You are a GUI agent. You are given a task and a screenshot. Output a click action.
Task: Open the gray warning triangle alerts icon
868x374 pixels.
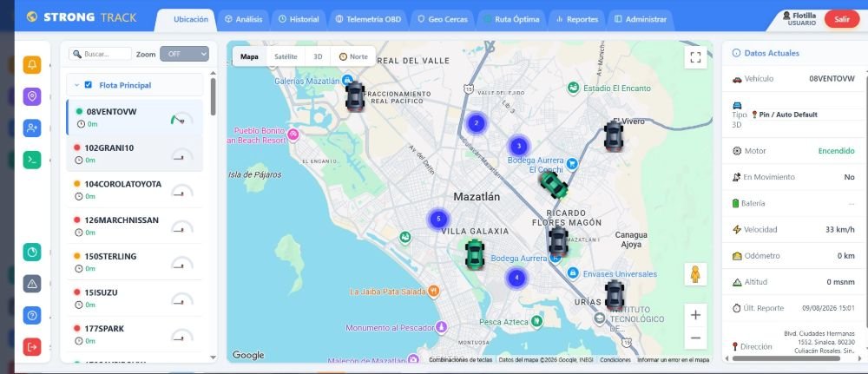pos(32,284)
